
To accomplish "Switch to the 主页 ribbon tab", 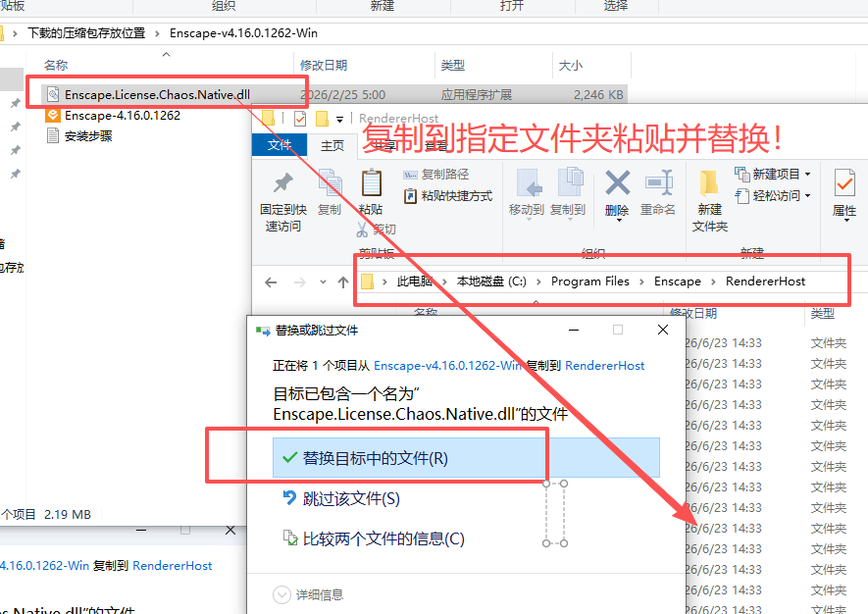I will [332, 145].
